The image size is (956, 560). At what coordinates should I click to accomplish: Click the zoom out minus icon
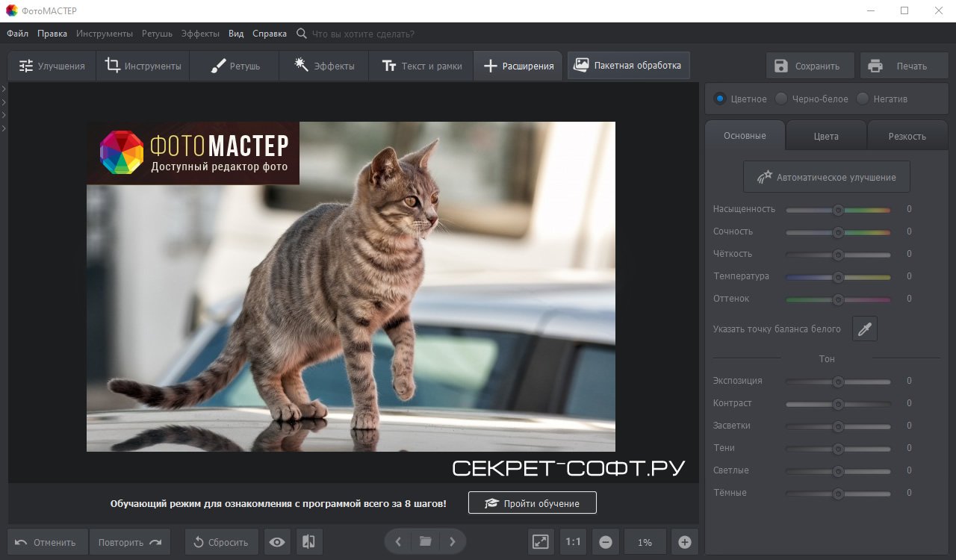(x=606, y=542)
